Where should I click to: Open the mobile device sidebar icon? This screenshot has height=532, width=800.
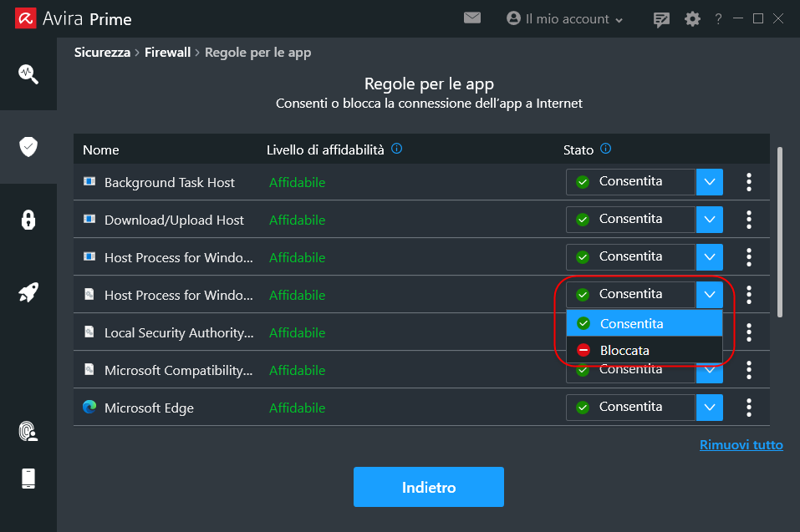coord(28,479)
